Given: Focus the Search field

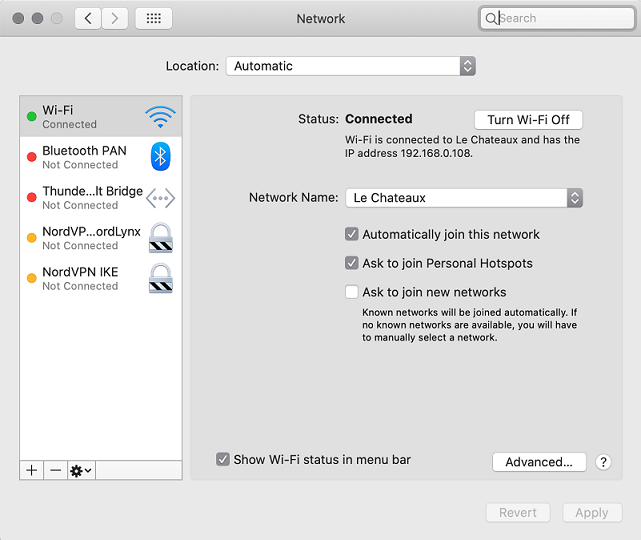Looking at the screenshot, I should (557, 18).
